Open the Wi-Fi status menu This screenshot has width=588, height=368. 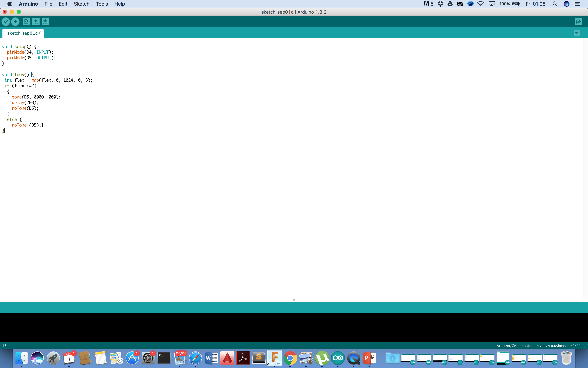coord(481,4)
